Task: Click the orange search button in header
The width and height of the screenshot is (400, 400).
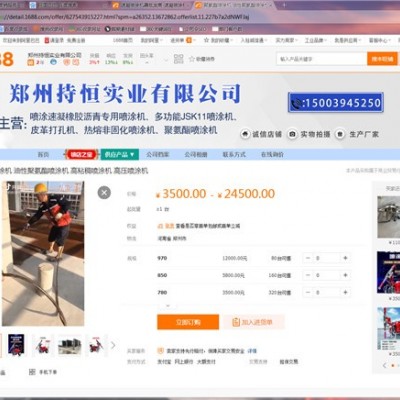Action: point(382,59)
